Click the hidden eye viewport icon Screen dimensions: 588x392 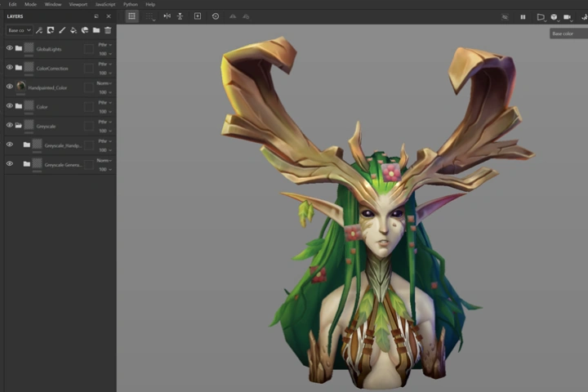click(x=506, y=17)
